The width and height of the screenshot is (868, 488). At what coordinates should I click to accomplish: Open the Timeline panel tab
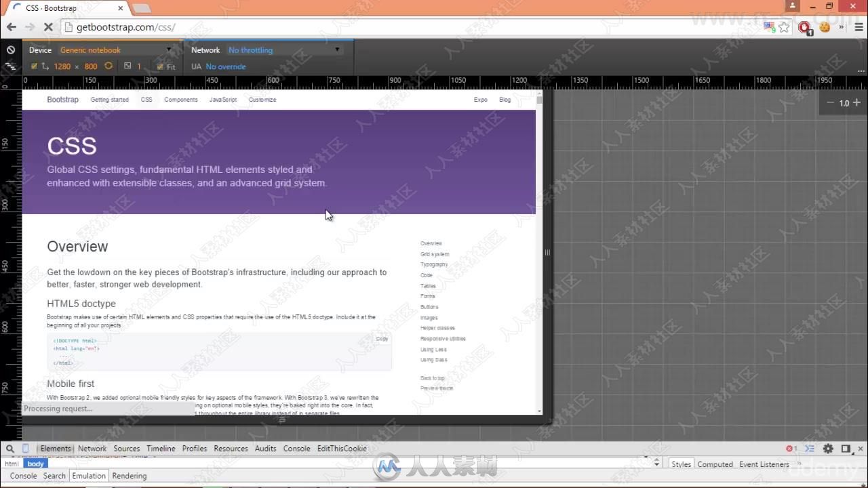(x=161, y=449)
